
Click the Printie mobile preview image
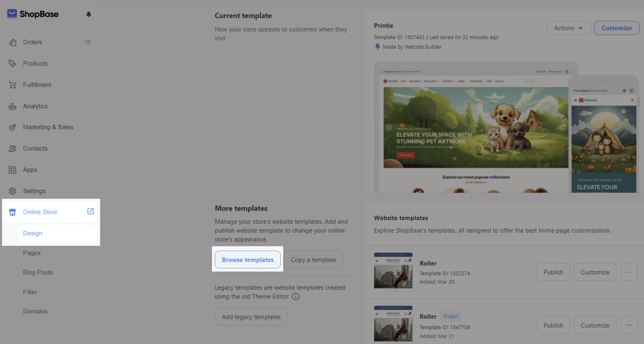coord(604,134)
